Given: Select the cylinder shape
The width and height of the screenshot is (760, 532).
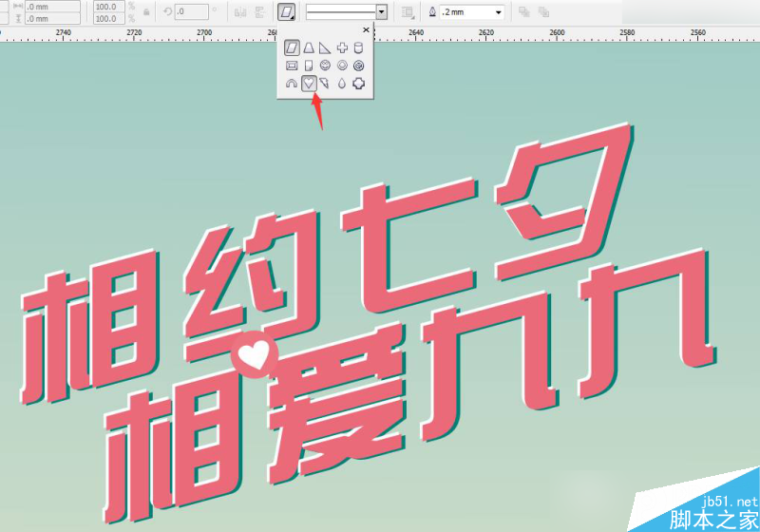Looking at the screenshot, I should (359, 47).
